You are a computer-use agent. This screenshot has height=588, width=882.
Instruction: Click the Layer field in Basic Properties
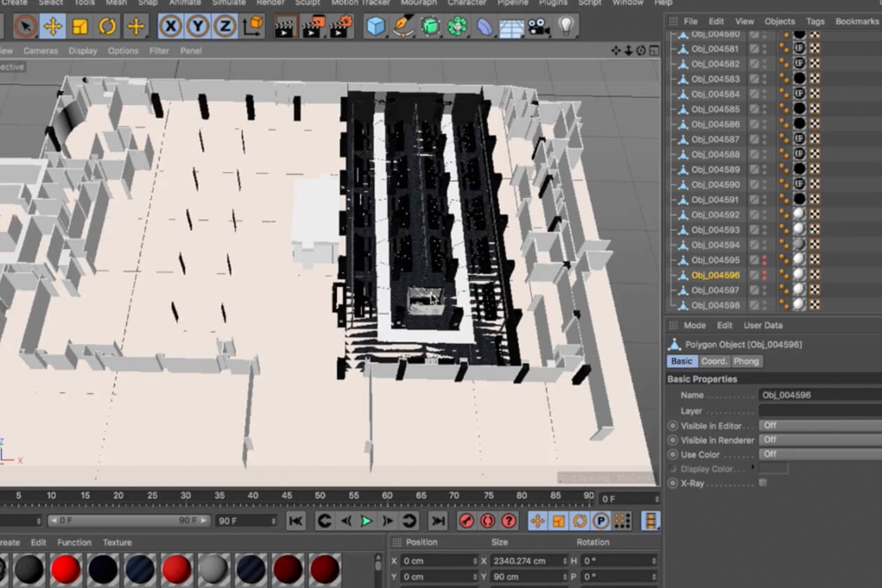(820, 411)
